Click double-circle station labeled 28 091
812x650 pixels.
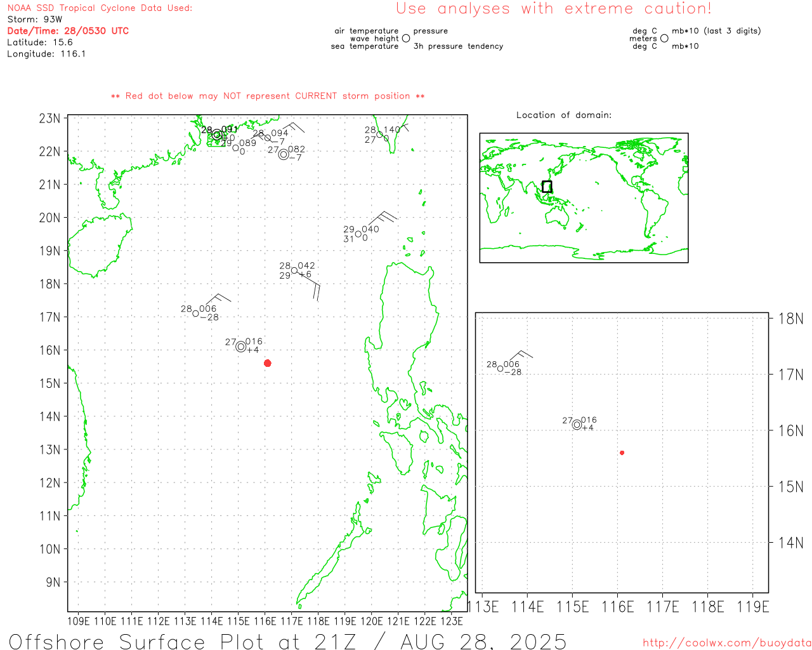click(x=217, y=135)
